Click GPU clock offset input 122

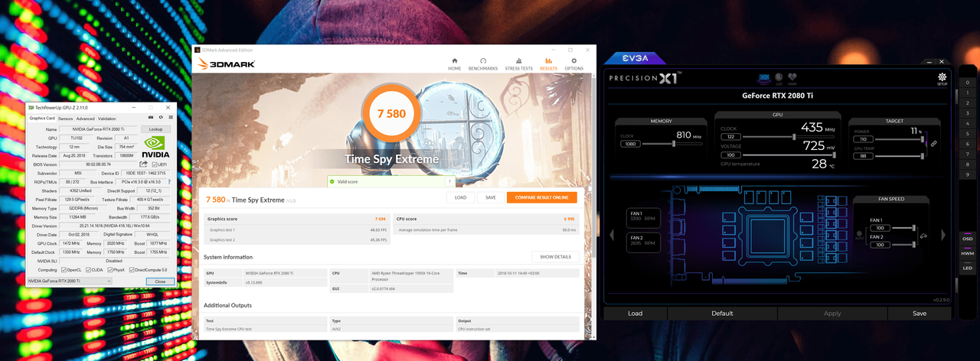730,137
